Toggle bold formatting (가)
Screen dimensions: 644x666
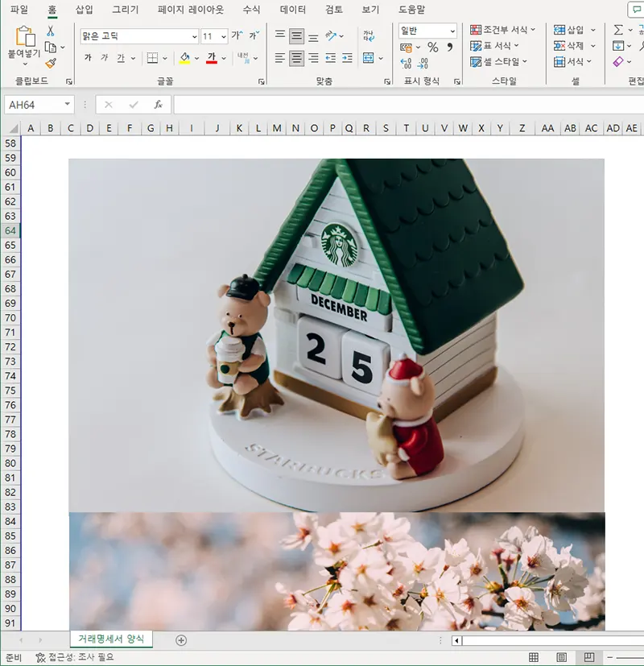(x=88, y=58)
